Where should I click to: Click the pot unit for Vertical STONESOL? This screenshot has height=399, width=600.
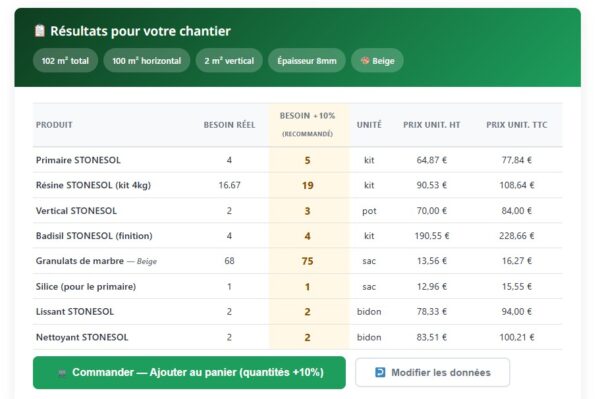pos(369,211)
